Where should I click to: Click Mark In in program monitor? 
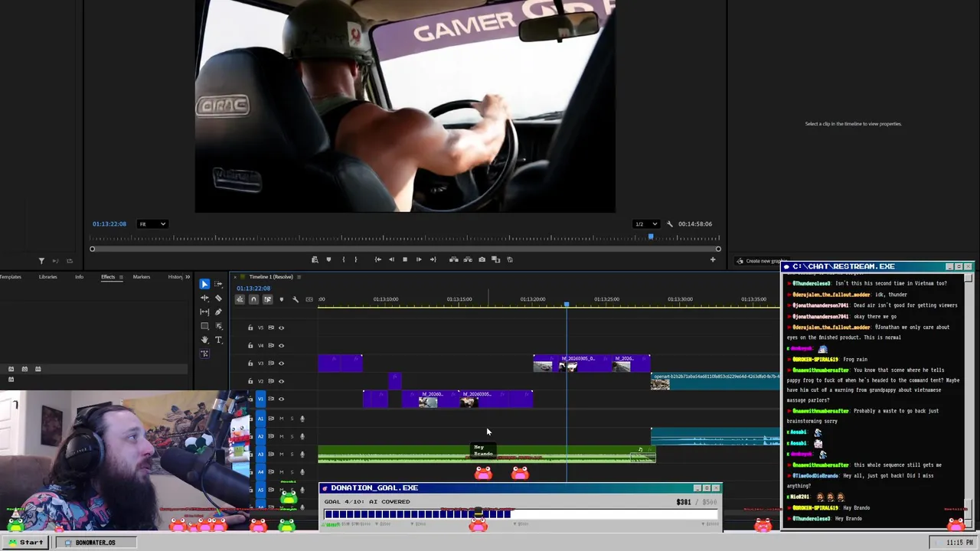[x=343, y=259]
